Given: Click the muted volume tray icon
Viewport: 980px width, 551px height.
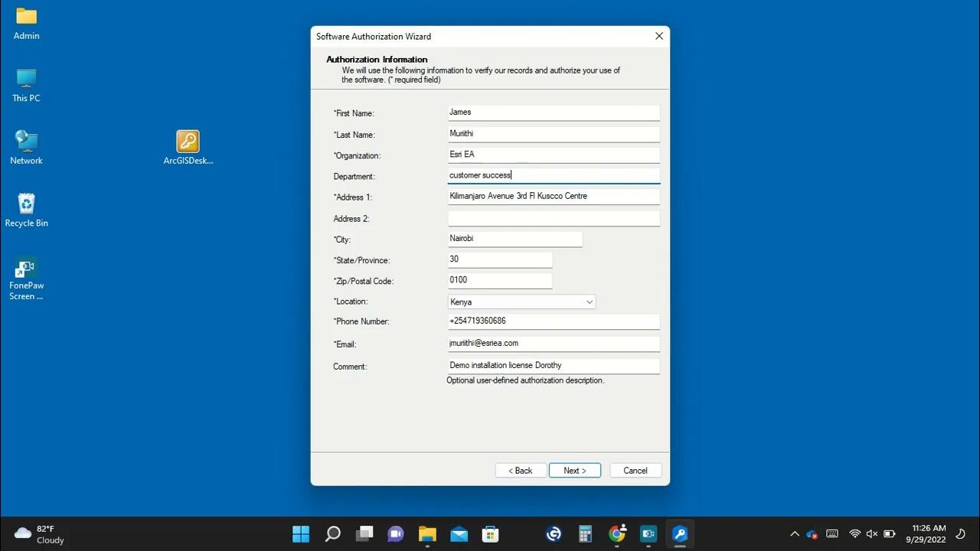Looking at the screenshot, I should [x=872, y=533].
